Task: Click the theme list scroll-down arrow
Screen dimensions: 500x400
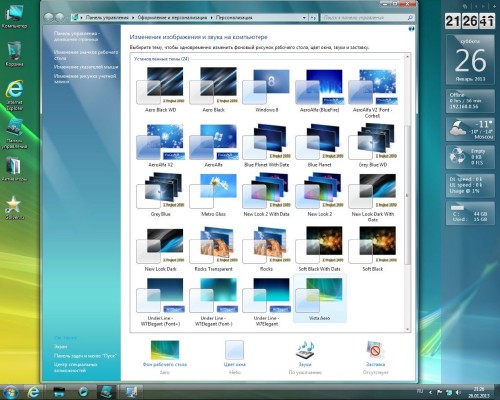Action: click(x=407, y=329)
